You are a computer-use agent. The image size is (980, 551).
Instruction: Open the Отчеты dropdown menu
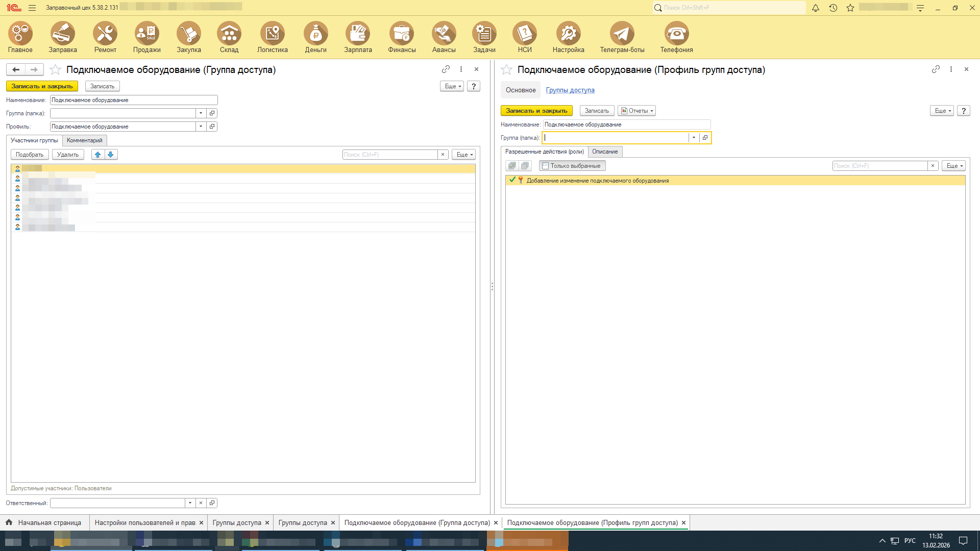(636, 111)
